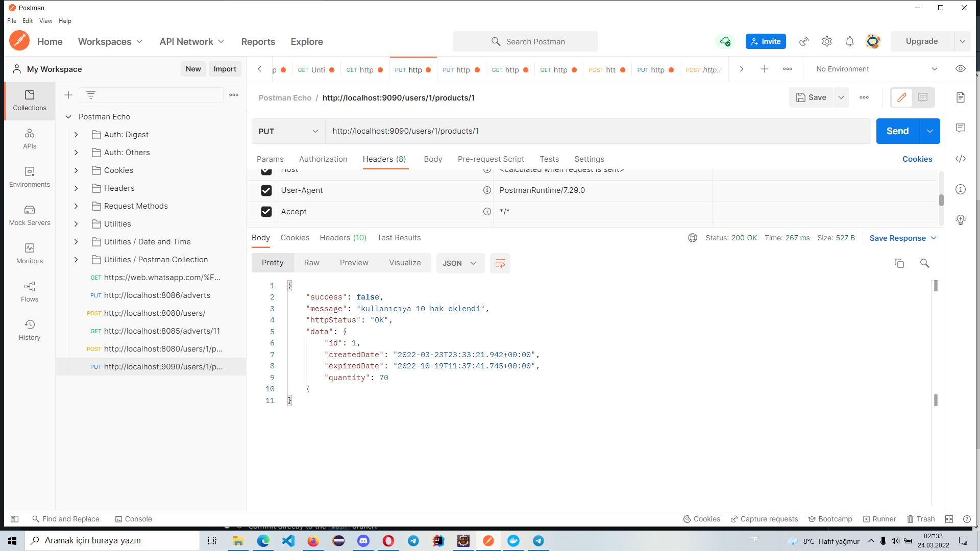
Task: Open the JSON response format dropdown
Action: (x=460, y=263)
